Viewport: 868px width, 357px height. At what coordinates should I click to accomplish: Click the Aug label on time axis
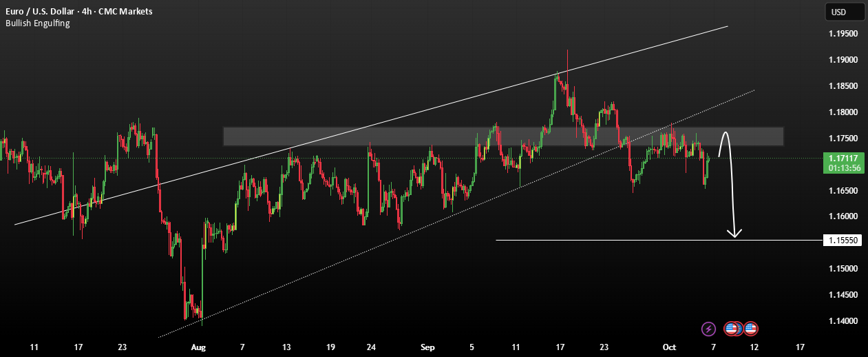point(198,347)
